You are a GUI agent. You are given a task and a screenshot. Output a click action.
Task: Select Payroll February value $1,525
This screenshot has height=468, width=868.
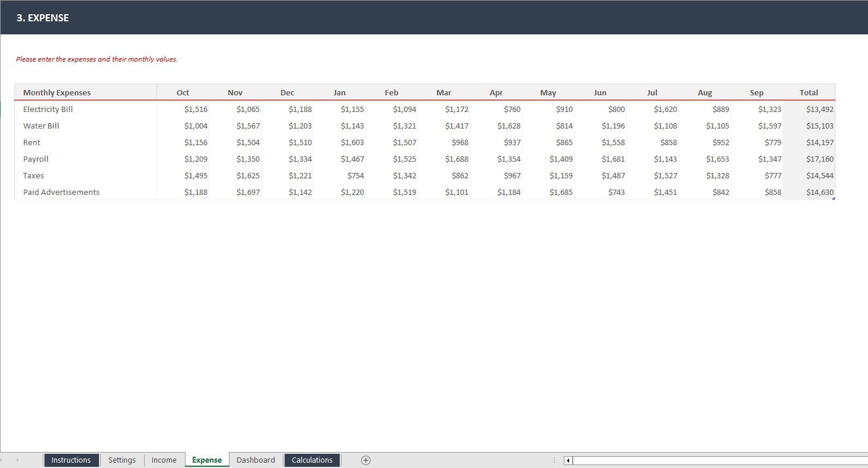(x=392, y=159)
